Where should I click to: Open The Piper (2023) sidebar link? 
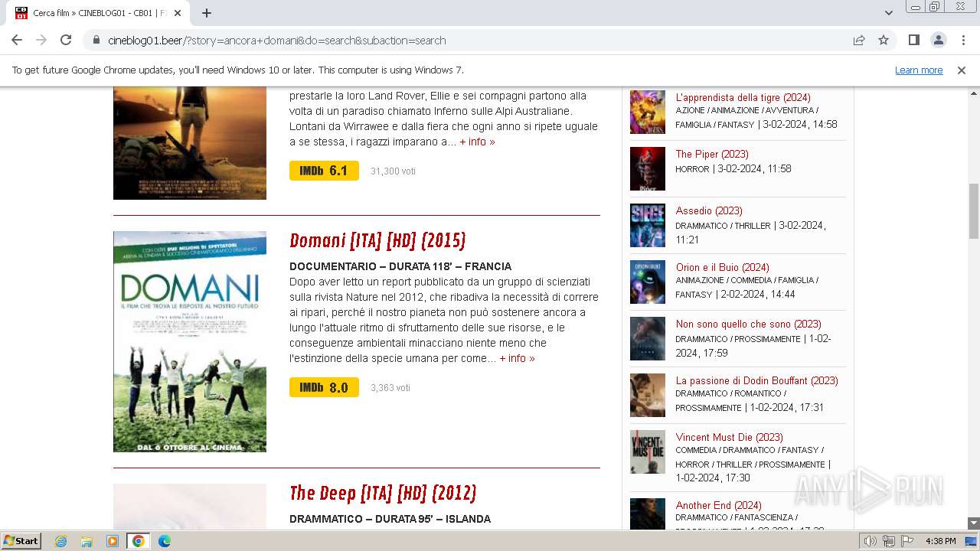712,154
